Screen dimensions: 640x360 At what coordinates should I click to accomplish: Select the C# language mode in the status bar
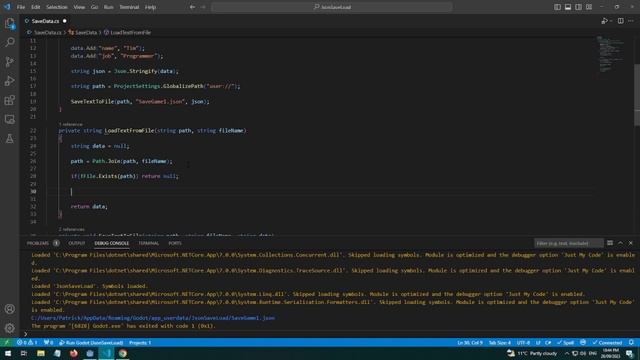[x=548, y=342]
